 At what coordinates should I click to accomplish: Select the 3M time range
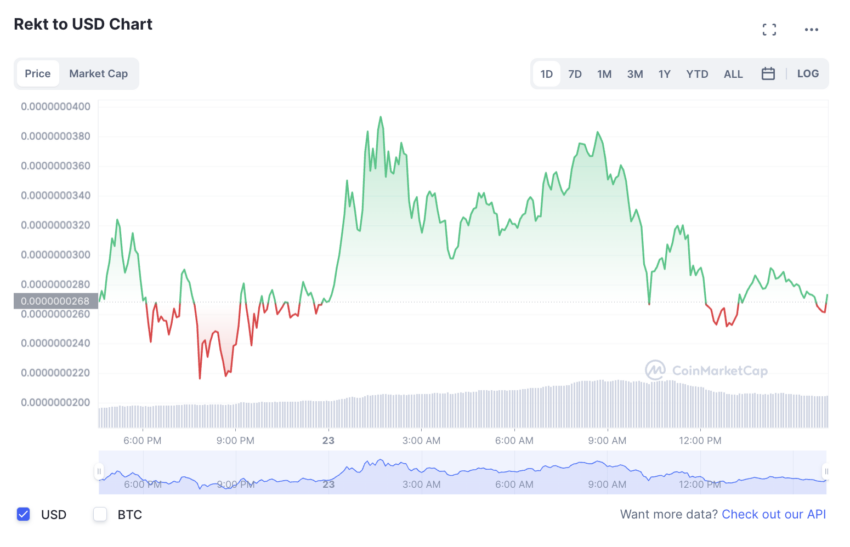(x=635, y=74)
